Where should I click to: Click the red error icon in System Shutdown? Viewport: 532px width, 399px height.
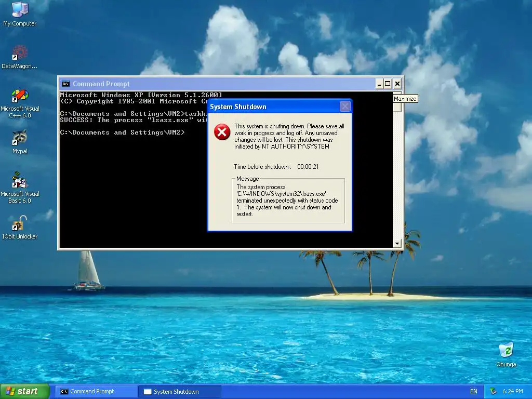tap(222, 132)
